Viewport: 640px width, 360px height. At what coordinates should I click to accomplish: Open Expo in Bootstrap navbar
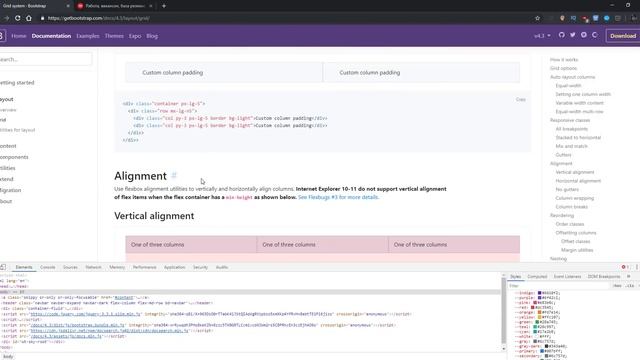pos(135,36)
